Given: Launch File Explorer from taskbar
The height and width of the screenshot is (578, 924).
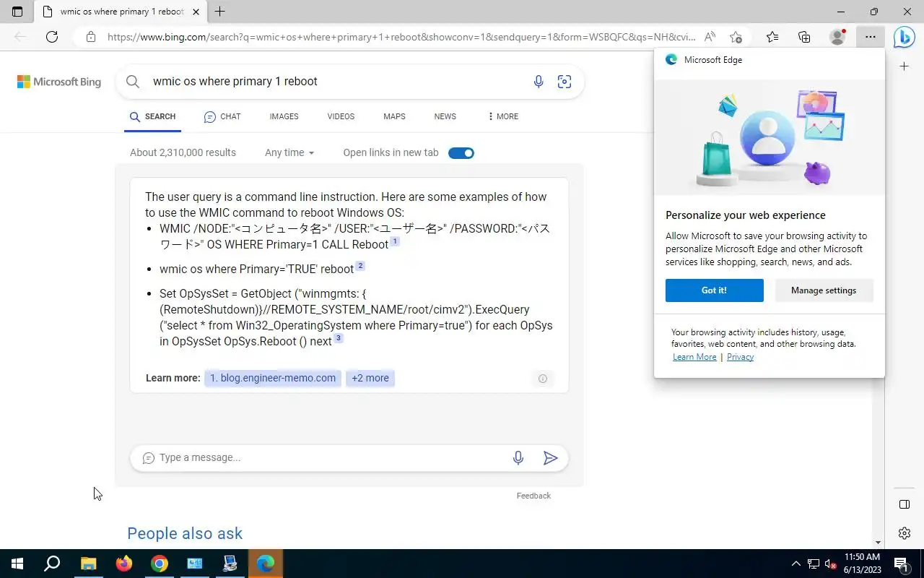Looking at the screenshot, I should (88, 564).
